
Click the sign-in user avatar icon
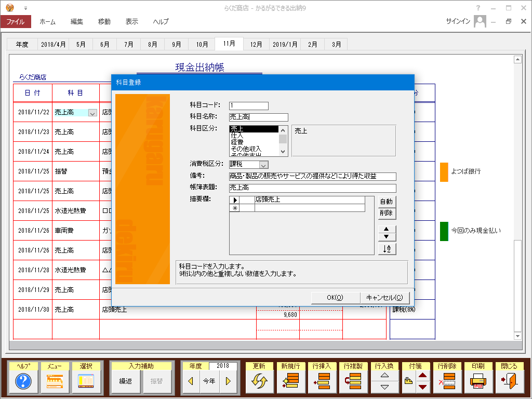tap(480, 21)
